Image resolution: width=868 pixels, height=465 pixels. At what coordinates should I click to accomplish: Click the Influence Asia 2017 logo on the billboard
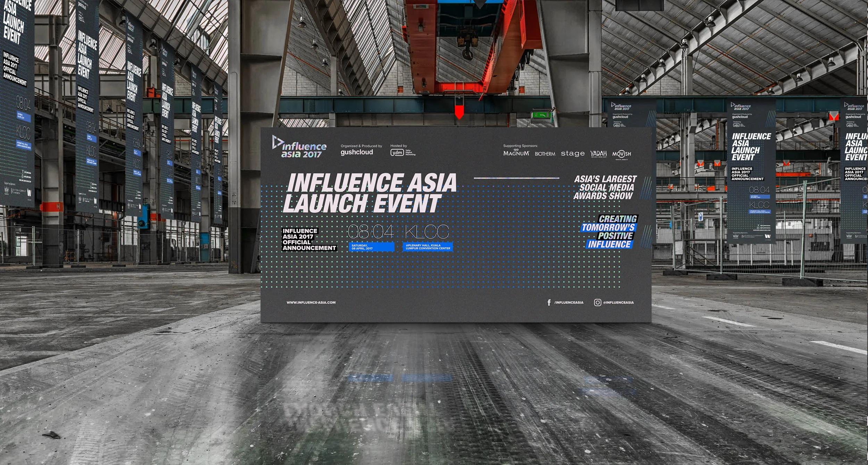coord(299,147)
